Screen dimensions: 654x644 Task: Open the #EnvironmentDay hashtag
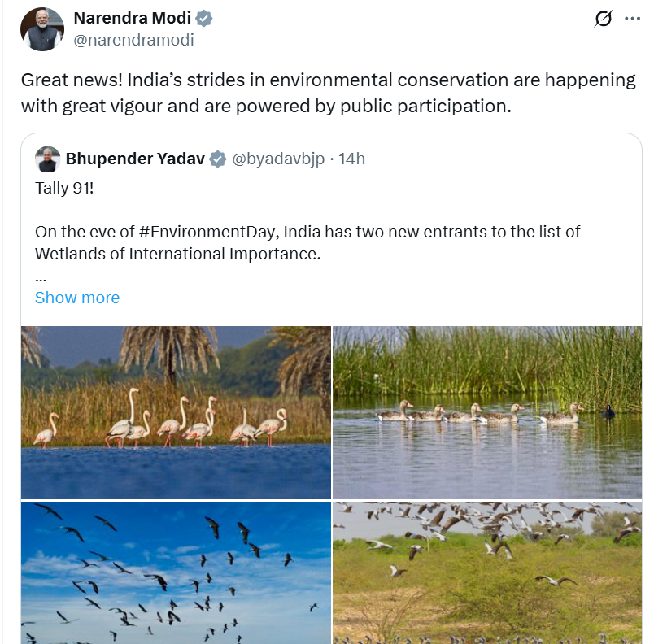coord(209,232)
